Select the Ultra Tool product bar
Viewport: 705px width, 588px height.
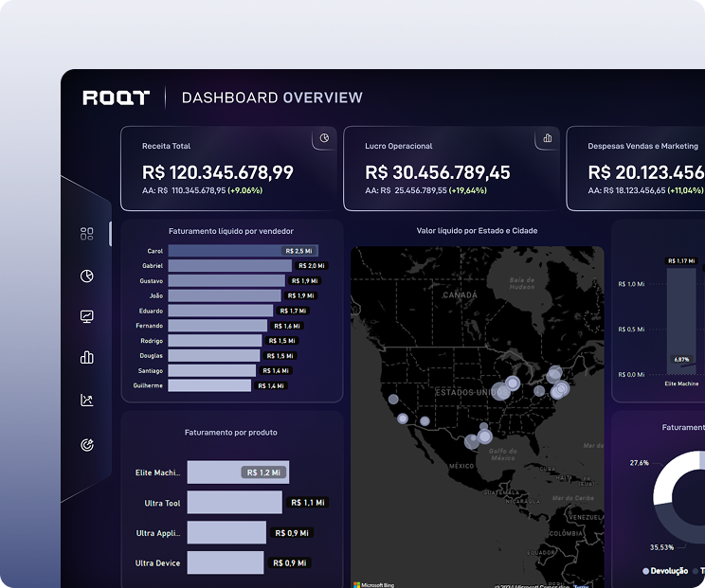click(235, 502)
